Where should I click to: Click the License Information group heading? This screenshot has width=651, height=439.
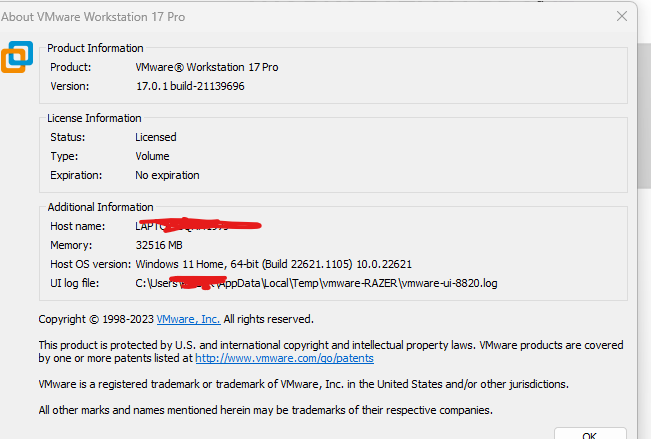[94, 118]
